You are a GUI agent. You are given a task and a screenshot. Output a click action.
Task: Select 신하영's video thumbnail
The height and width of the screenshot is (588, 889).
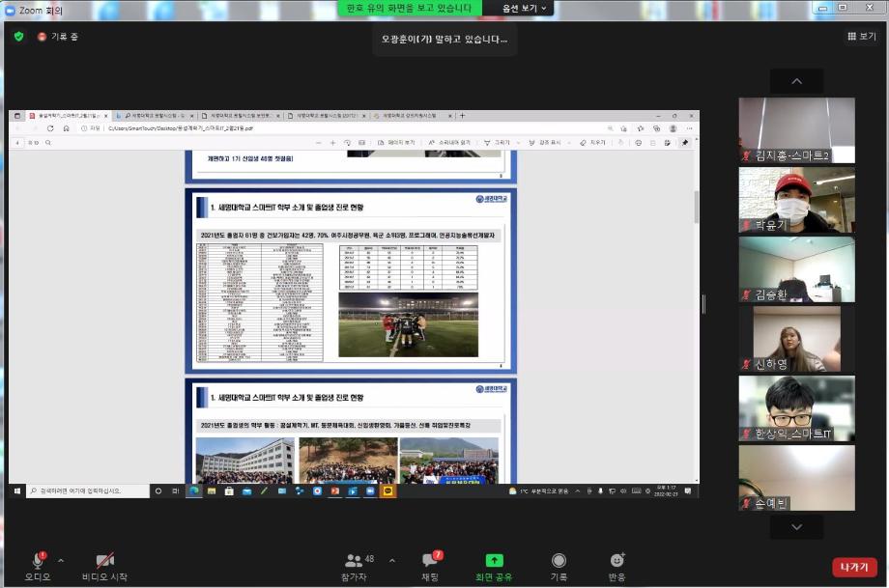pos(796,339)
